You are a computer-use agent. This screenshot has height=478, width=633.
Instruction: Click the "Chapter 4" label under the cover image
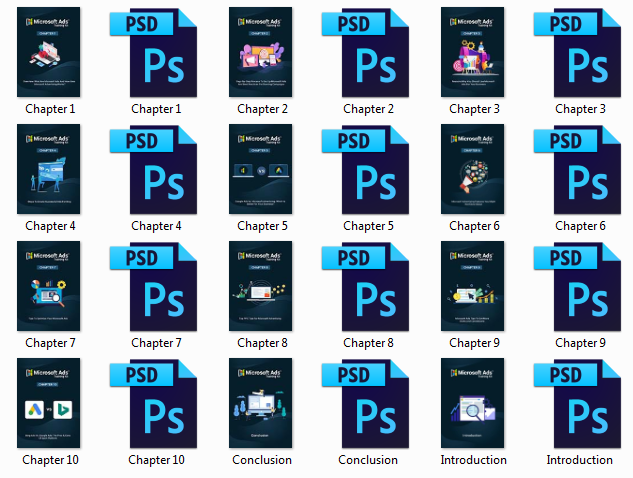click(x=50, y=226)
